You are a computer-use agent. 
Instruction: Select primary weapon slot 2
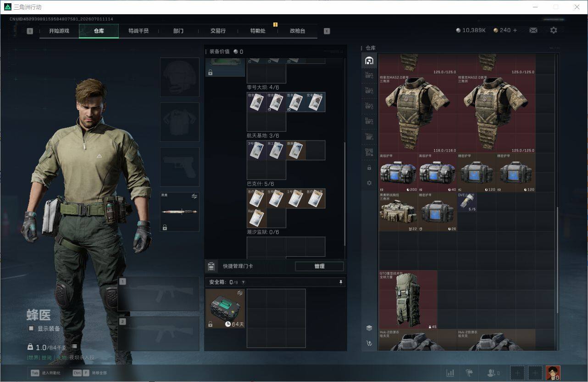[158, 334]
